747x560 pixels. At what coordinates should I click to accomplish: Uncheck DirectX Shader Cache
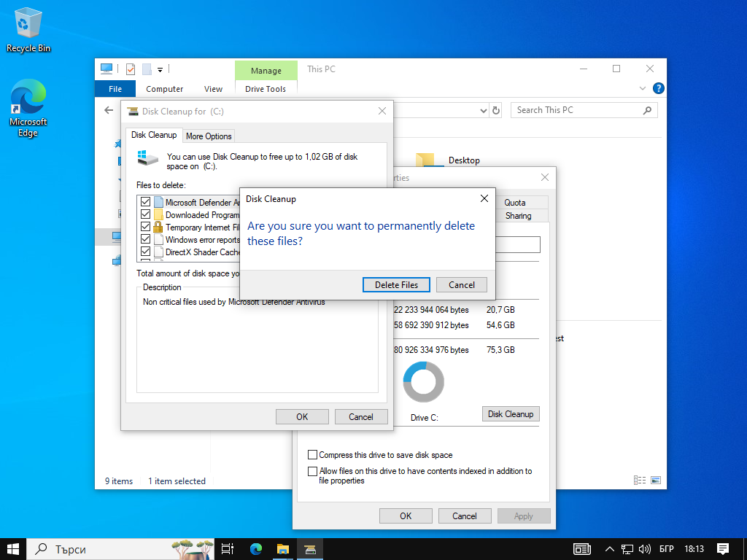pyautogui.click(x=146, y=252)
